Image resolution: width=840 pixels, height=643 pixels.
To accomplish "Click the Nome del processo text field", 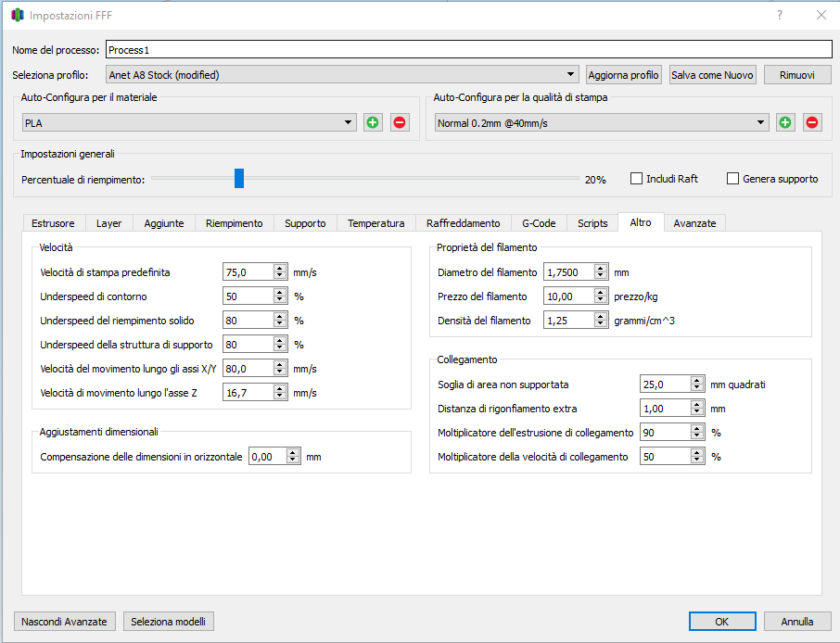I will (x=469, y=50).
